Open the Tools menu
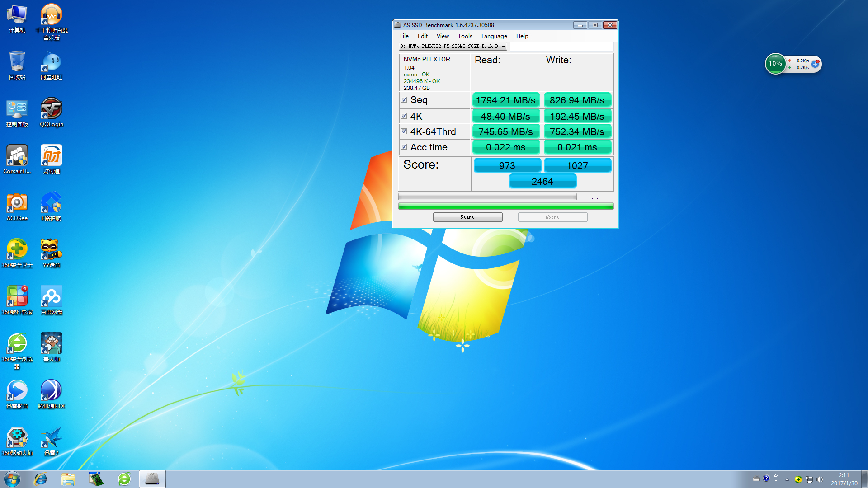 click(465, 36)
